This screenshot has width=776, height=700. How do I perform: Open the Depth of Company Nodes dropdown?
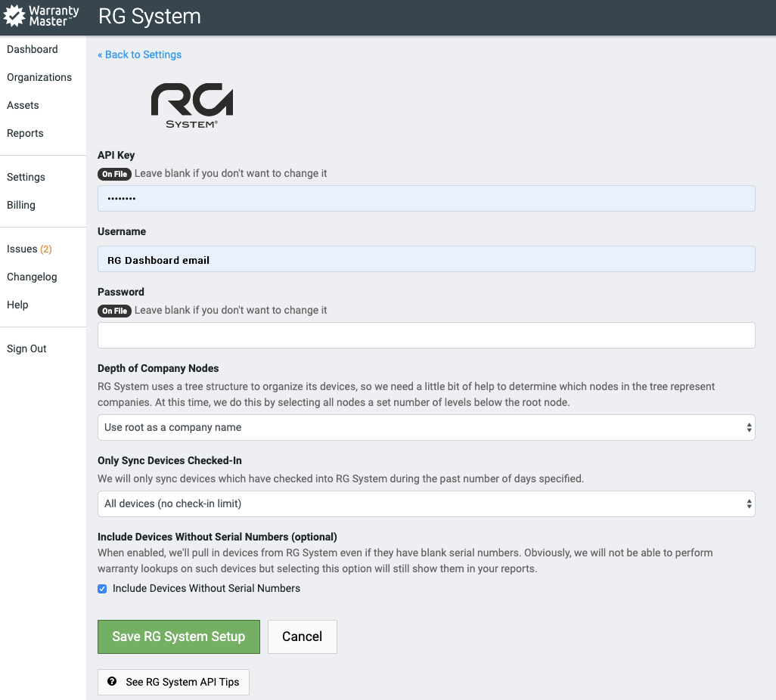pyautogui.click(x=426, y=427)
